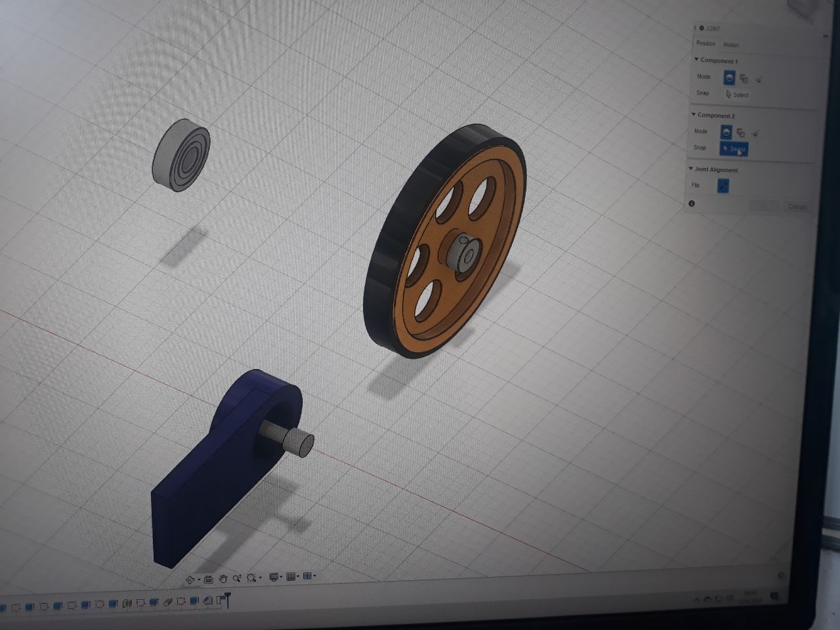Switch to the Position tab

click(x=705, y=43)
